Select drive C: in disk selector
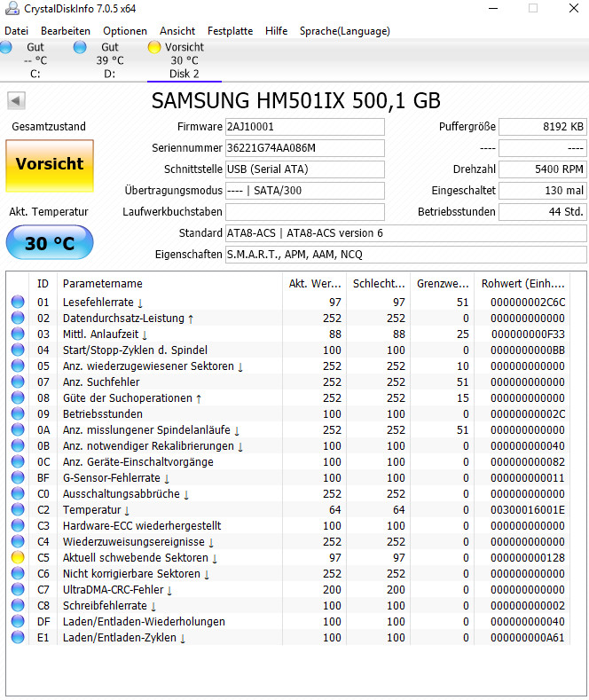The height and width of the screenshot is (700, 589). pos(35,60)
